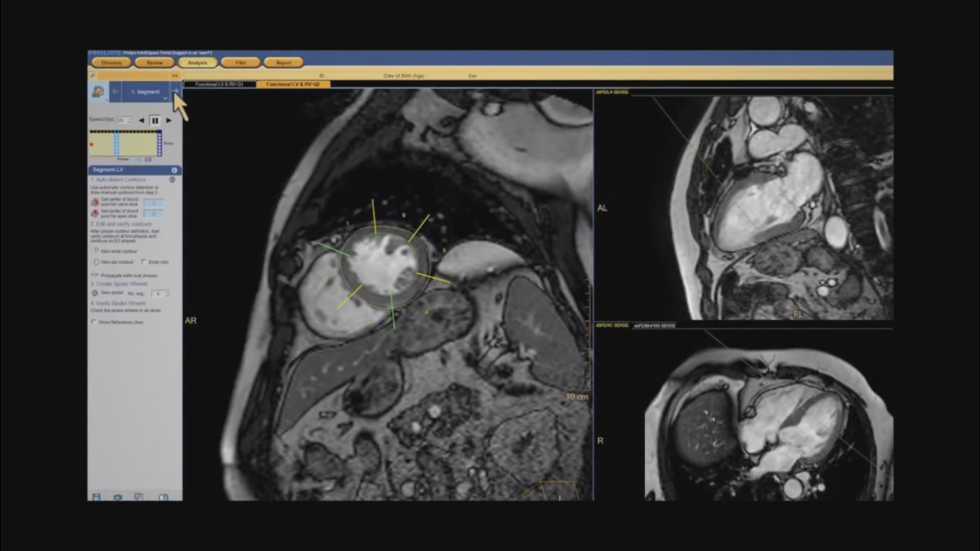Enable the Endo only checkbox
Viewport: 980px width, 551px height.
pyautogui.click(x=144, y=262)
